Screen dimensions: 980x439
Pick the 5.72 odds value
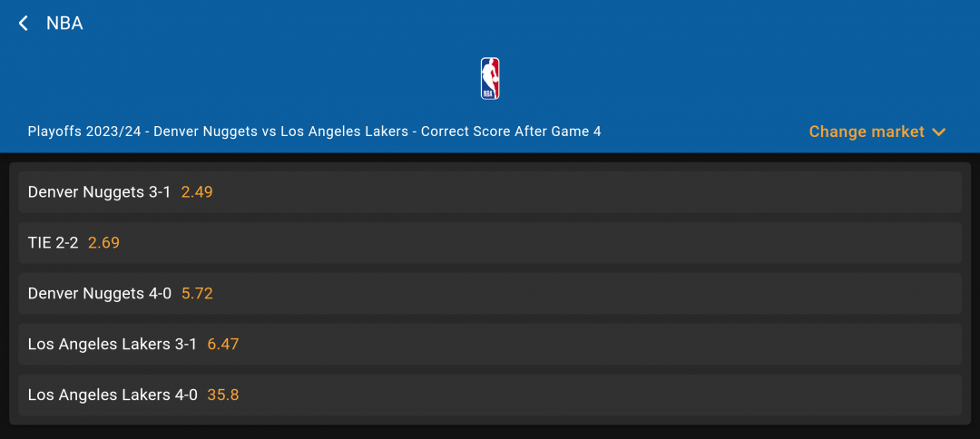197,293
